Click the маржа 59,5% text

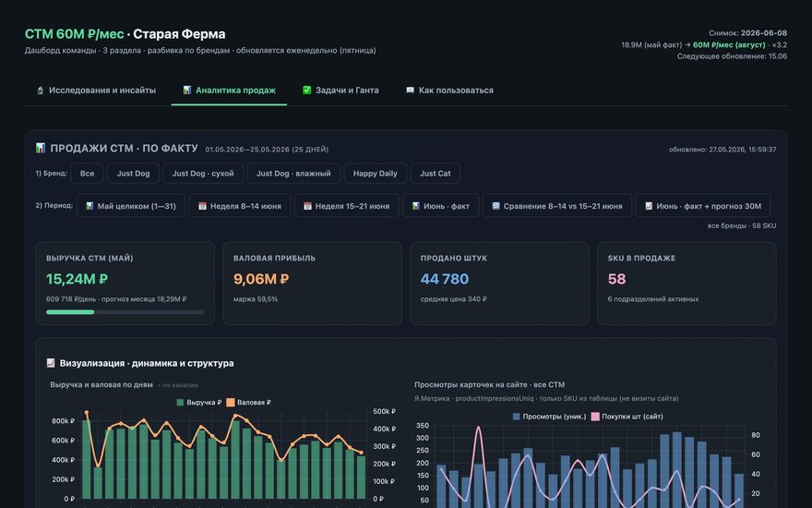(x=256, y=299)
